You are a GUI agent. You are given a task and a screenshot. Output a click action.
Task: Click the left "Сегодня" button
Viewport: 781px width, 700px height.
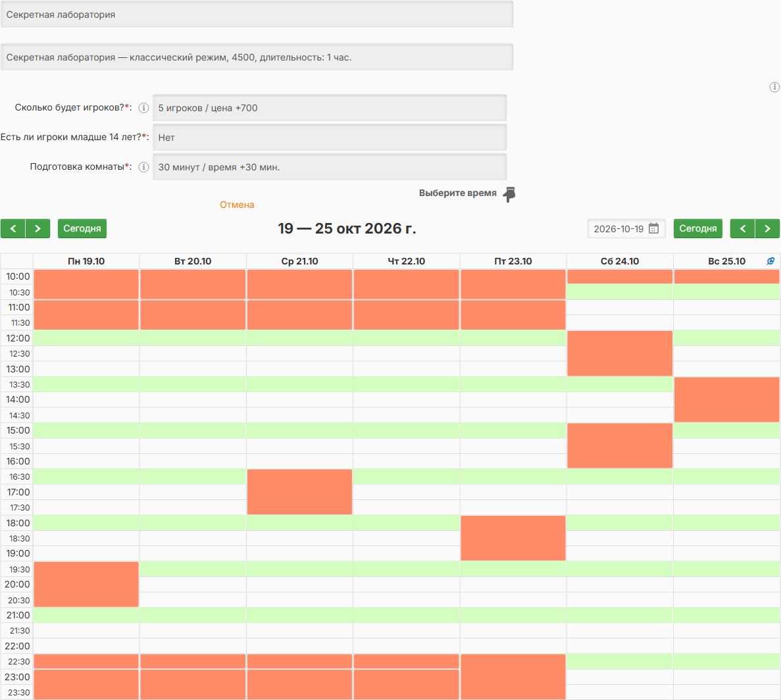pos(82,228)
